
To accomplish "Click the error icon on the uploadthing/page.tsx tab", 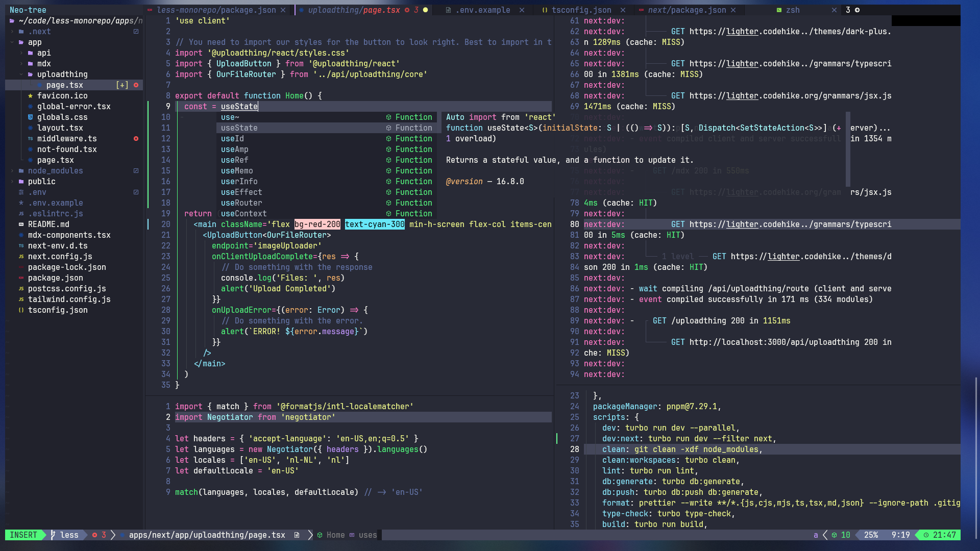I will [407, 10].
